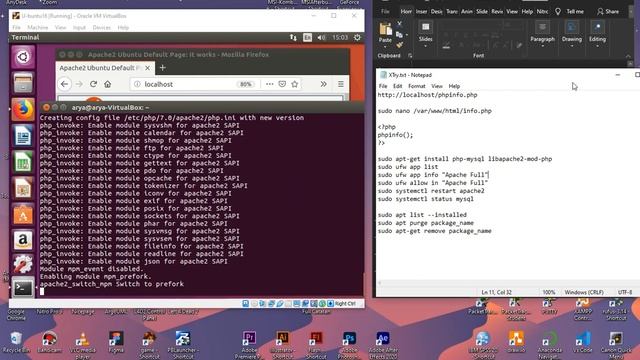Open Ubuntu network indicator in top panel
Screen dimensions: 640x360
[x=293, y=38]
